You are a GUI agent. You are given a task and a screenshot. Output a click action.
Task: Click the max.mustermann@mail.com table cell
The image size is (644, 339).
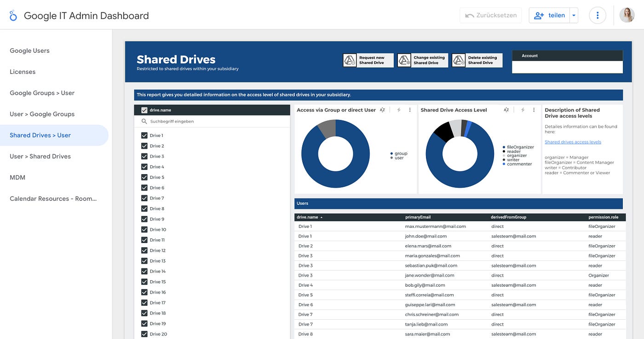(x=435, y=226)
